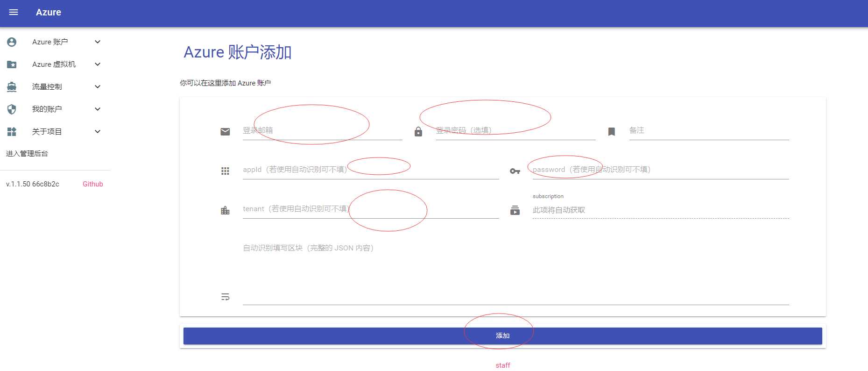Expand the Azure 账户 chevron
Image resolution: width=868 pixels, height=371 pixels.
click(98, 42)
